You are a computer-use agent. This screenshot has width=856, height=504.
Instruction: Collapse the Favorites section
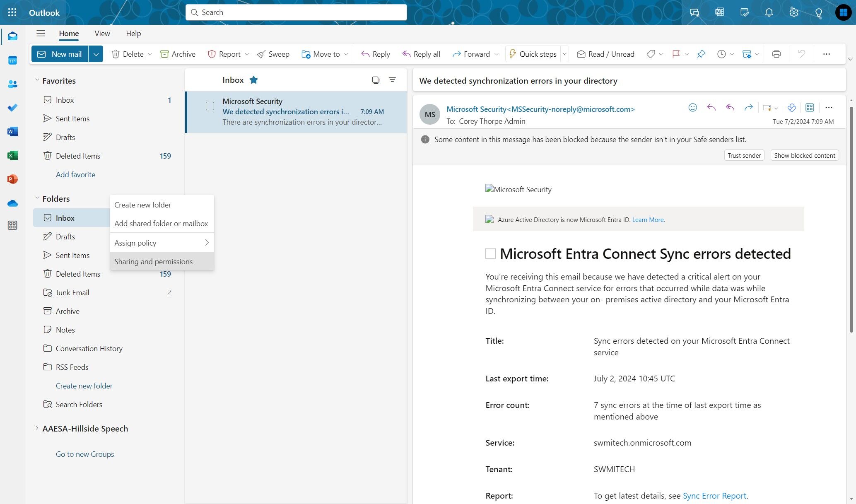37,80
